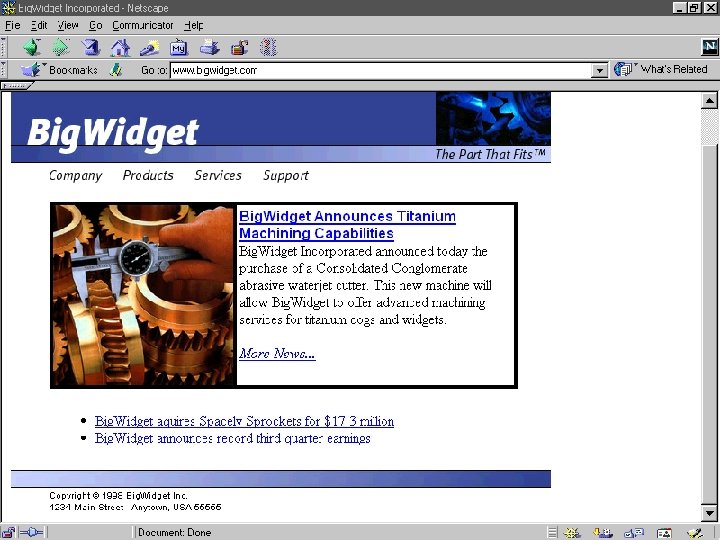The width and height of the screenshot is (720, 540).
Task: Open the View menu
Action: click(x=68, y=25)
